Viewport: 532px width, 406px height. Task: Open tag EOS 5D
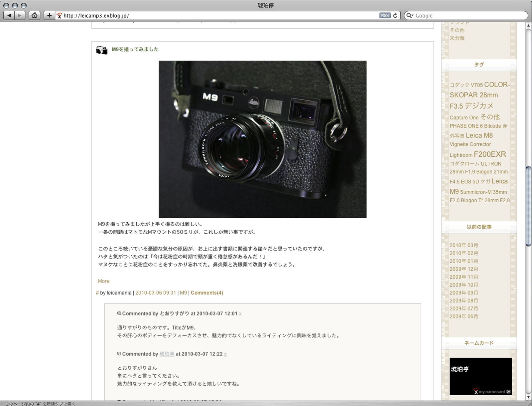coord(470,182)
